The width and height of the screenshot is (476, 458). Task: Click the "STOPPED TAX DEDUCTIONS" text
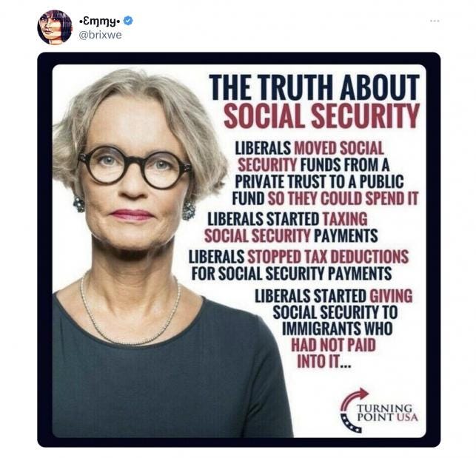328,257
